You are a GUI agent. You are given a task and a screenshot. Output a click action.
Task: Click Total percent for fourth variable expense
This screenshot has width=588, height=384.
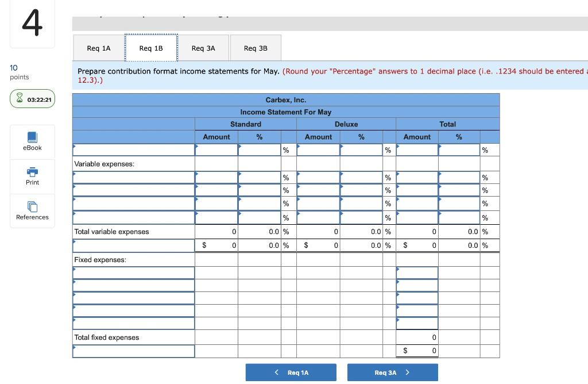point(459,218)
